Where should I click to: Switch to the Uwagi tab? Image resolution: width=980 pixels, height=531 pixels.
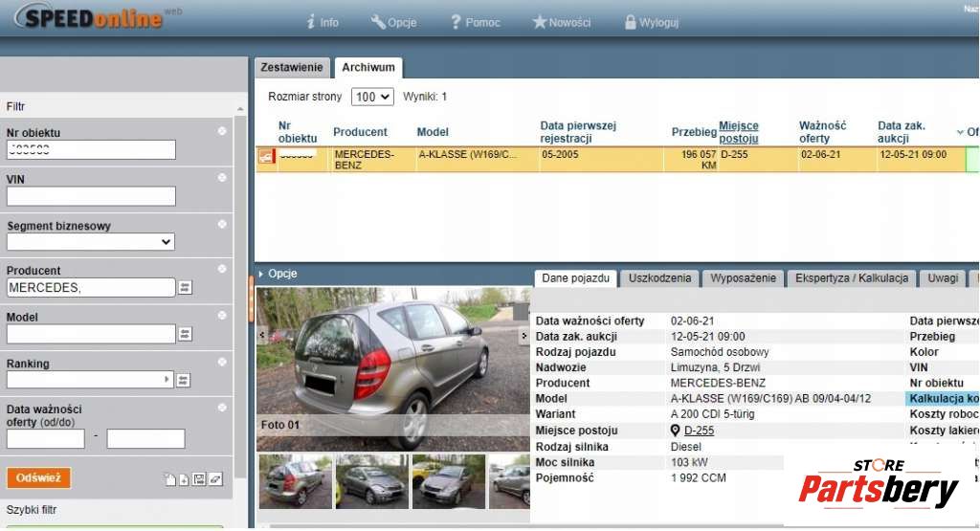pos(943,278)
